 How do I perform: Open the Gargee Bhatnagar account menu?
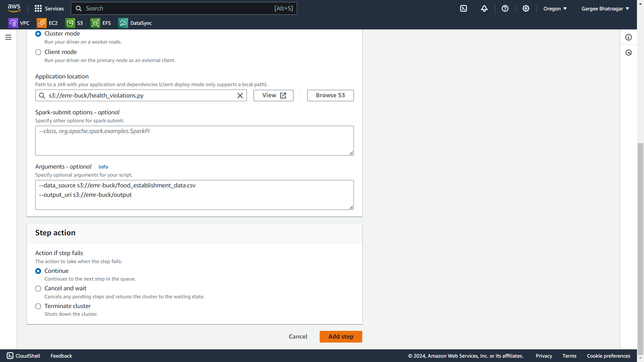pos(605,9)
